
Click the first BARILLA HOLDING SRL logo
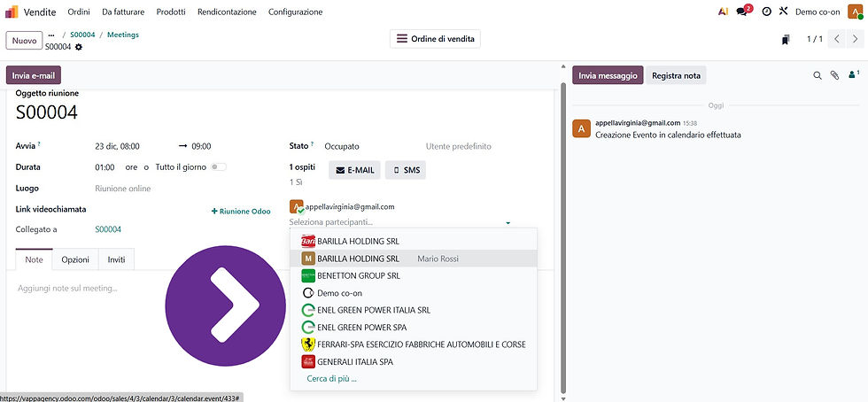pyautogui.click(x=308, y=242)
